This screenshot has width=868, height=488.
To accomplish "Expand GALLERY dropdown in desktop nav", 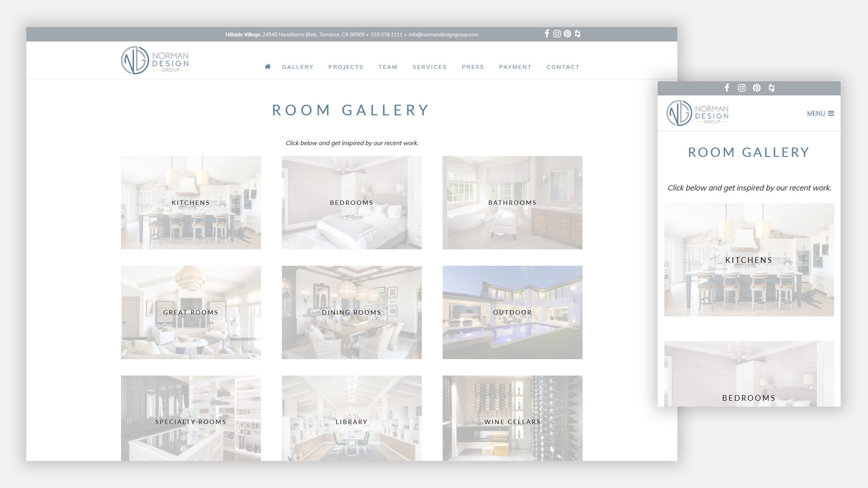I will tap(297, 67).
